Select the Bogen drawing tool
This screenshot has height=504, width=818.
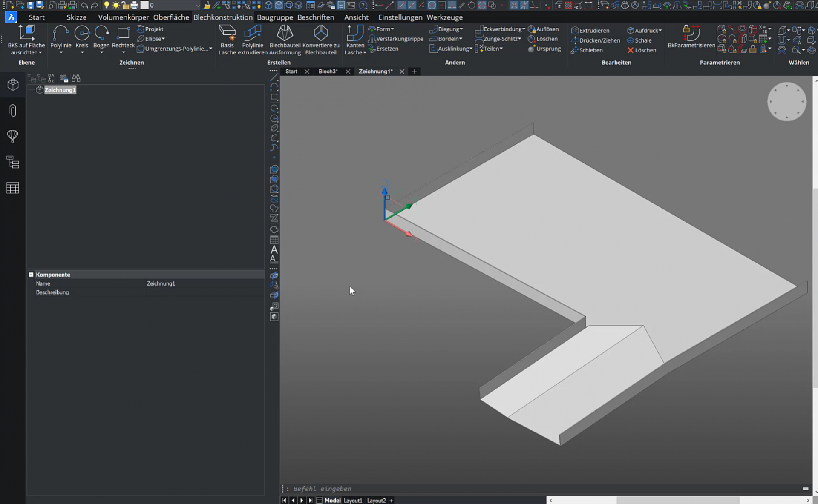click(101, 39)
